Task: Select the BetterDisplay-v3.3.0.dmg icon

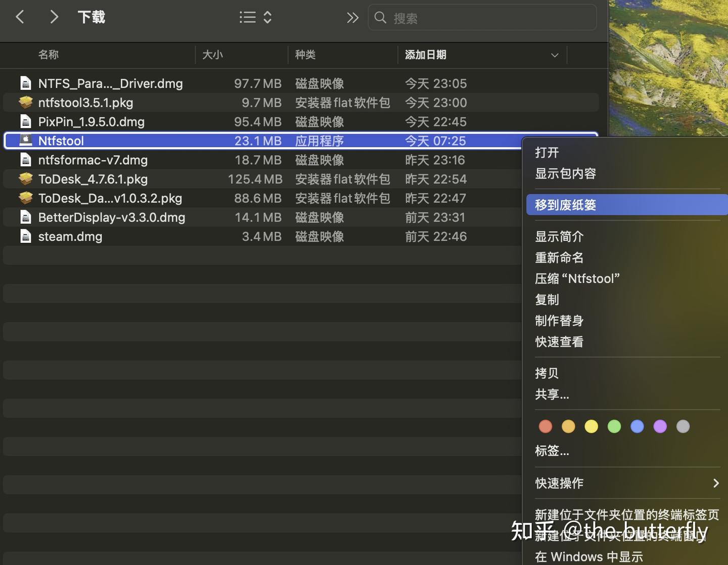Action: 25,217
